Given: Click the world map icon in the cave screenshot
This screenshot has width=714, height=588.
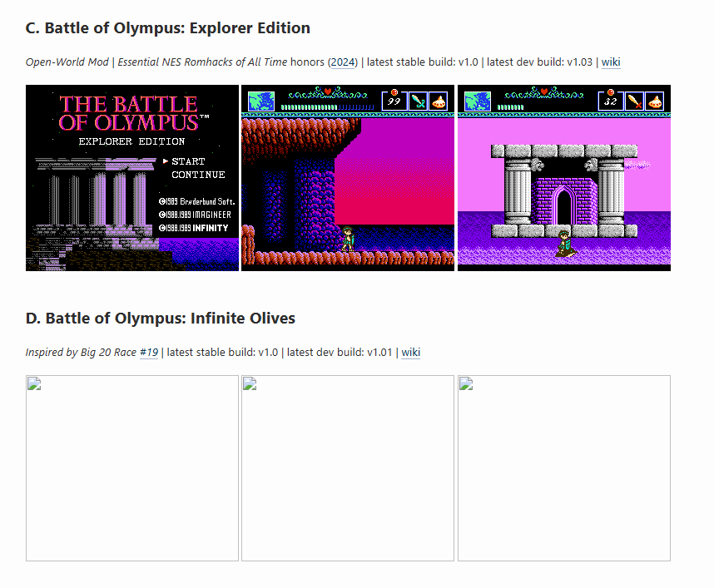Looking at the screenshot, I should click(x=260, y=101).
